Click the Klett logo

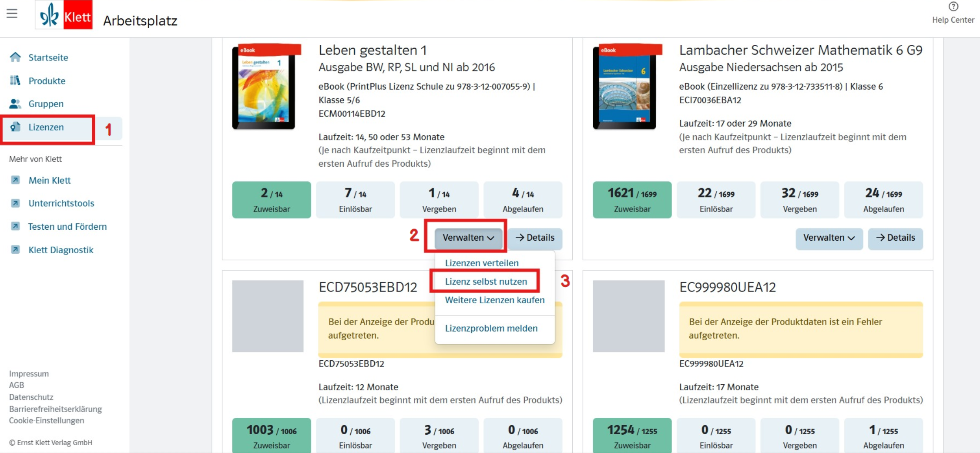(64, 15)
